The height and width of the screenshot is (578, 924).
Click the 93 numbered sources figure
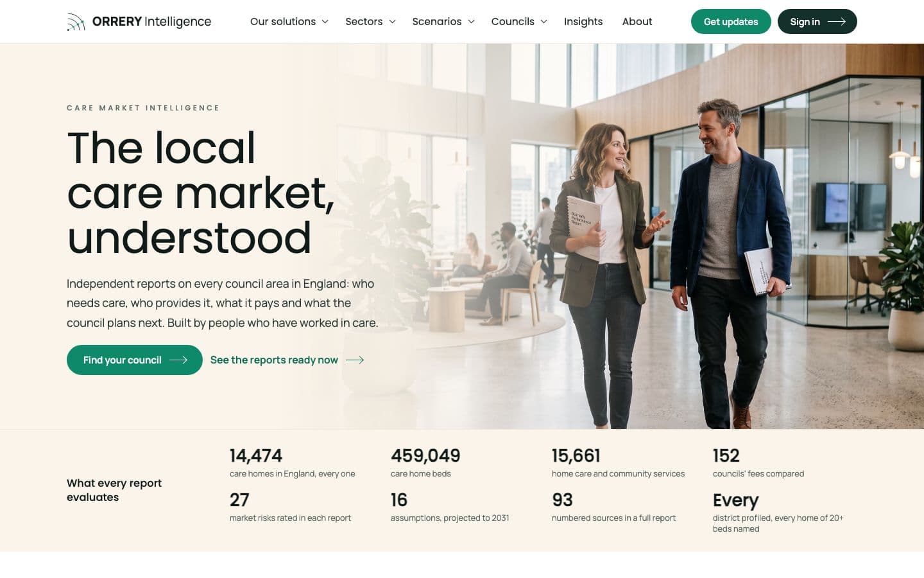point(562,500)
